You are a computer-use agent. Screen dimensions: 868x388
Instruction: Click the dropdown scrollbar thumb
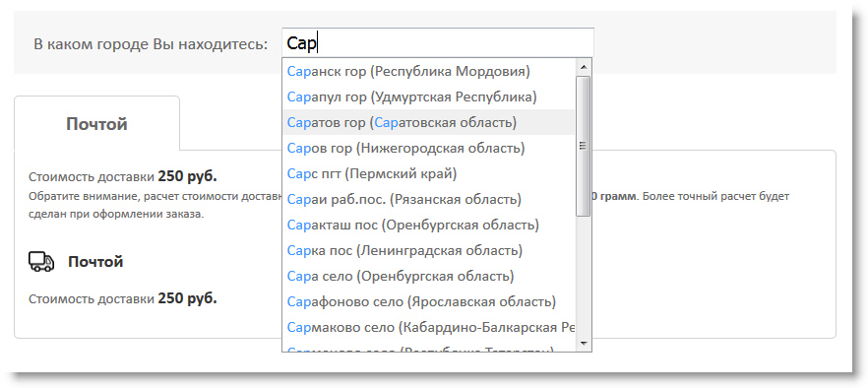click(x=583, y=147)
